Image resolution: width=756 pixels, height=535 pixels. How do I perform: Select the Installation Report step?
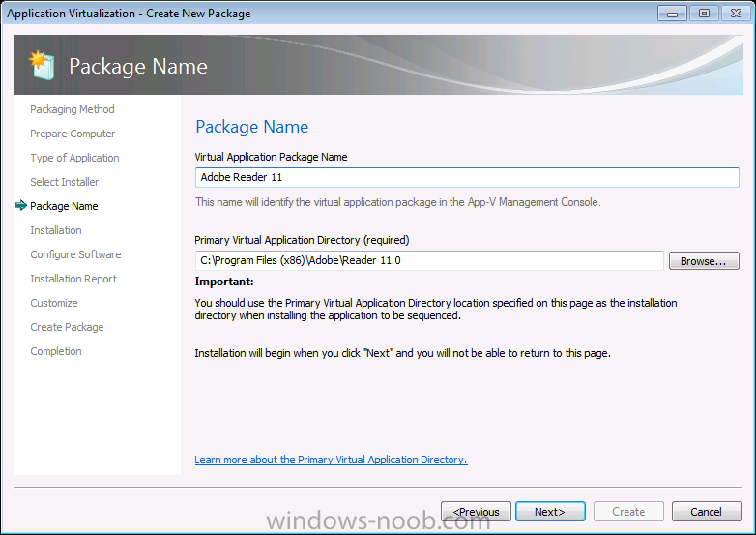pos(73,279)
